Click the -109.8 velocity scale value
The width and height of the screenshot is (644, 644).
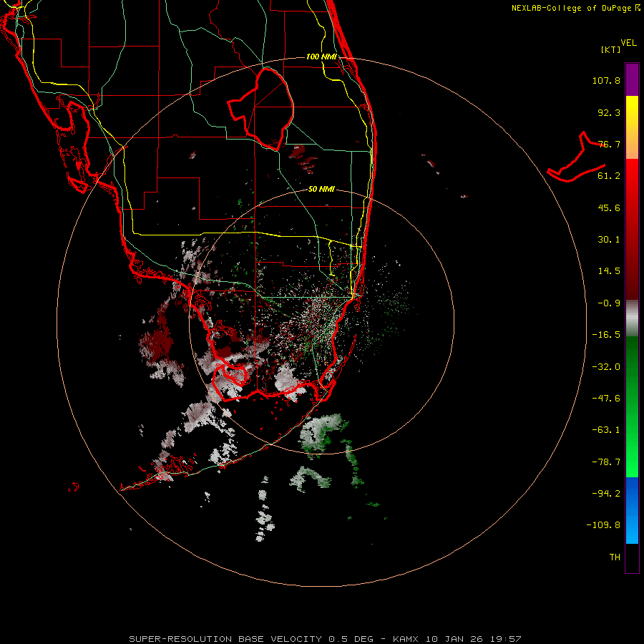pos(603,525)
